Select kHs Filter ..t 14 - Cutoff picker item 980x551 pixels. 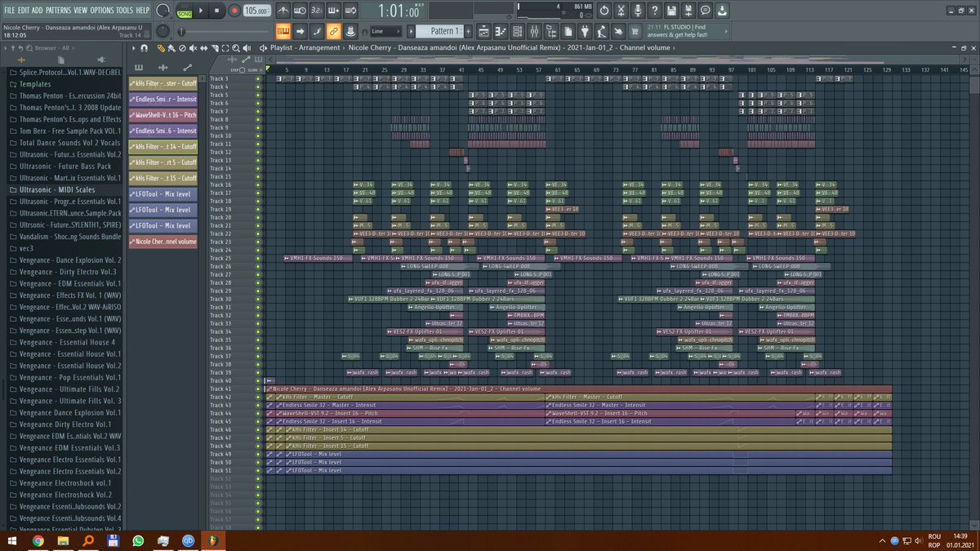pos(163,147)
